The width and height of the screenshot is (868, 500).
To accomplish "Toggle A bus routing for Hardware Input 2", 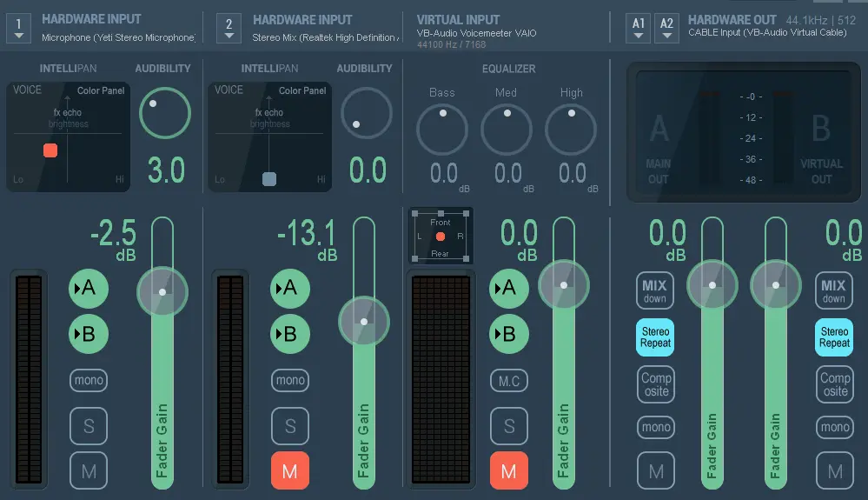I will [x=290, y=288].
